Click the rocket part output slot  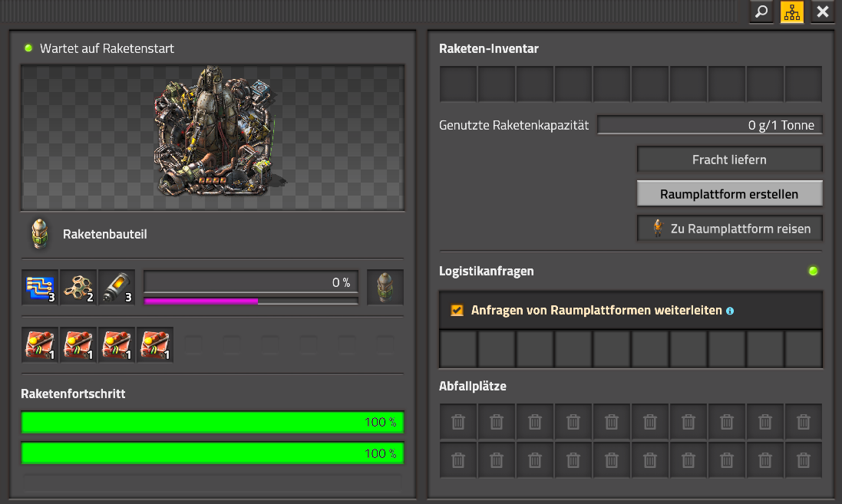[x=385, y=287]
